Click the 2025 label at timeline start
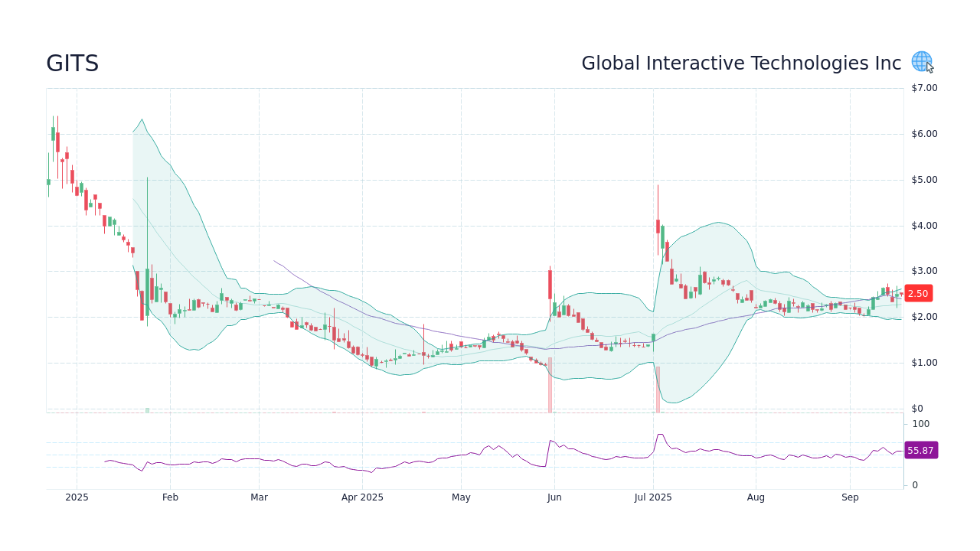 [77, 497]
